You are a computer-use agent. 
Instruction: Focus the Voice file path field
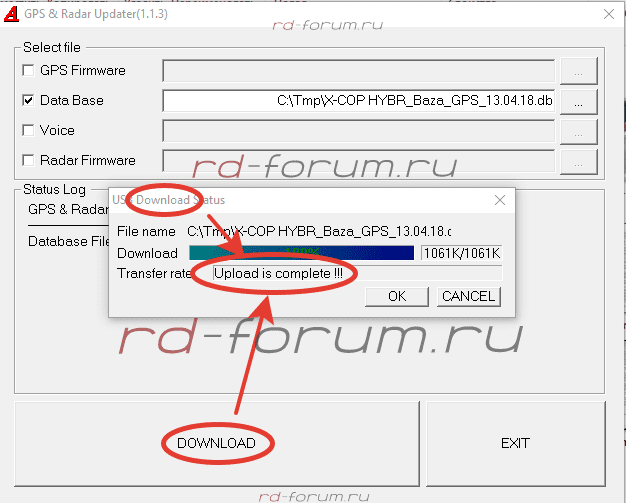tap(358, 130)
